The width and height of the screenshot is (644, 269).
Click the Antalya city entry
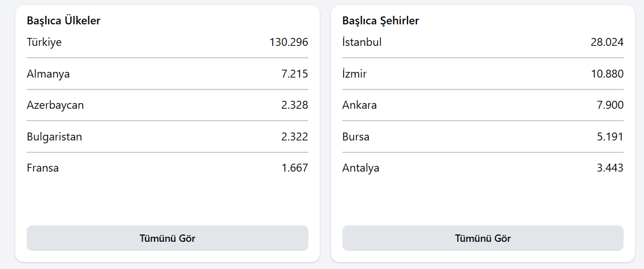click(360, 168)
